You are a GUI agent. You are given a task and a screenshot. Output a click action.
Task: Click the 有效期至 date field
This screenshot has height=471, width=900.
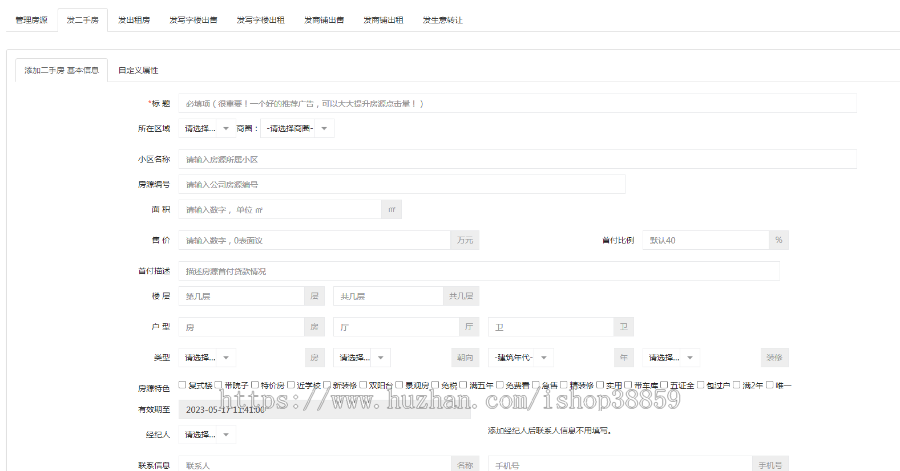[x=324, y=410]
